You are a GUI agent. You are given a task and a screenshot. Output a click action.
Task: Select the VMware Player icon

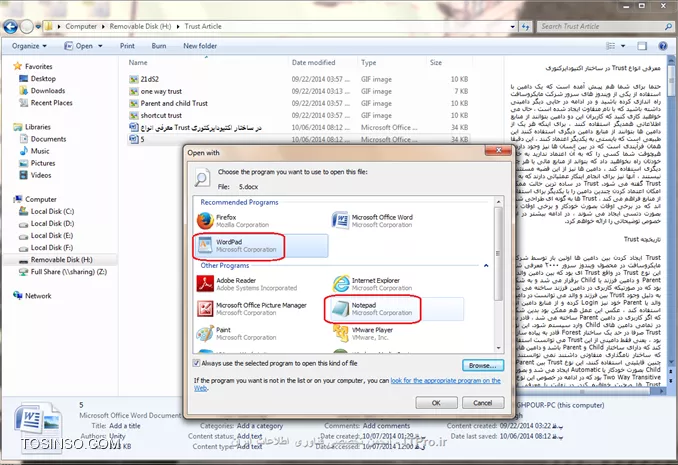point(340,333)
